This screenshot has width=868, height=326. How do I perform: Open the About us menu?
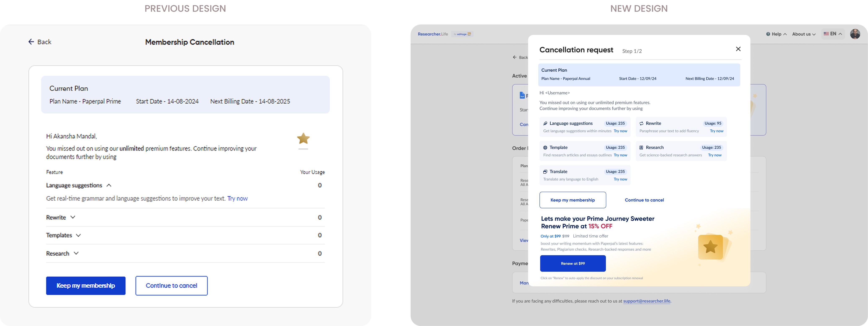pos(803,34)
